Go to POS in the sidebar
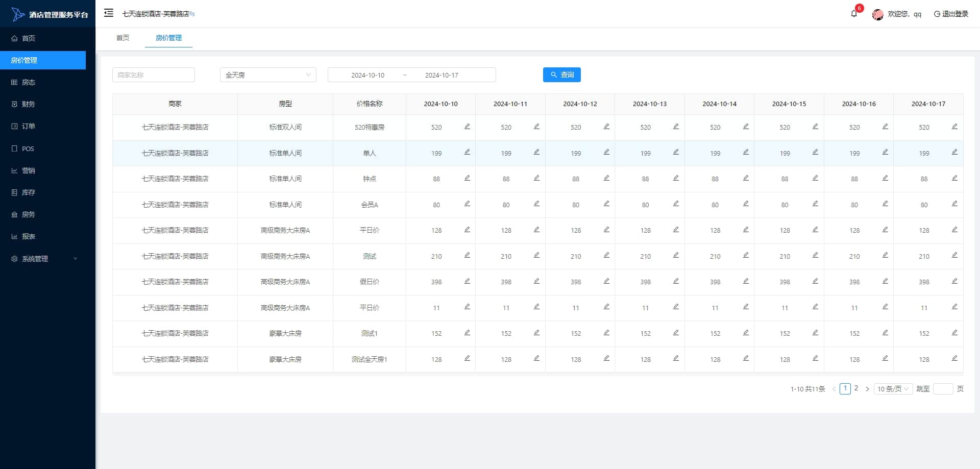The height and width of the screenshot is (469, 980). pyautogui.click(x=43, y=149)
